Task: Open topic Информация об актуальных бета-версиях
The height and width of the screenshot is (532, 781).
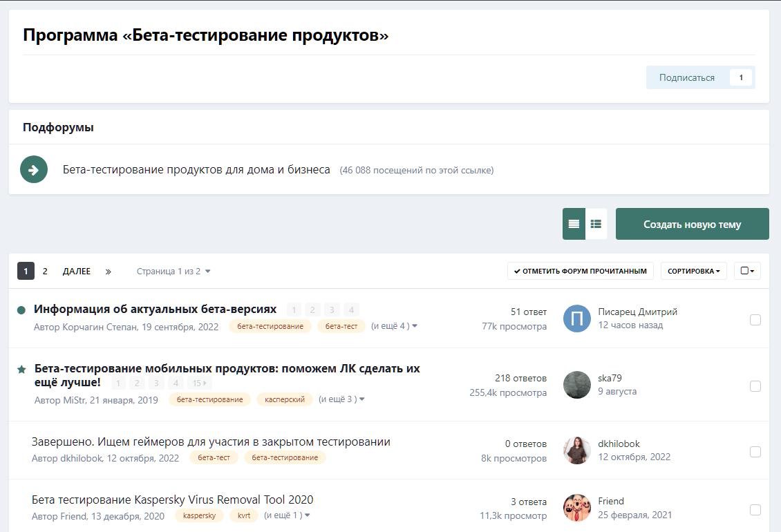Action: pos(155,309)
